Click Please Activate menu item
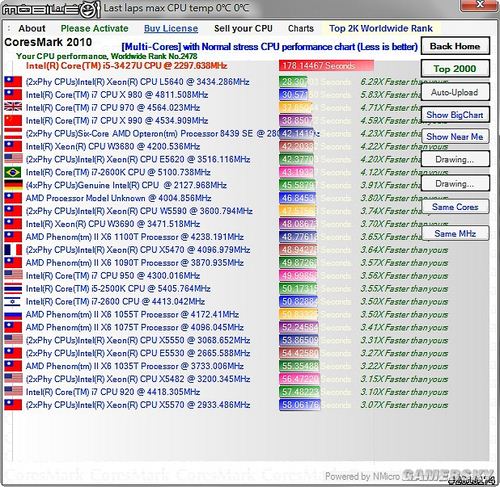Screen dimensions: 500x487 pyautogui.click(x=95, y=29)
